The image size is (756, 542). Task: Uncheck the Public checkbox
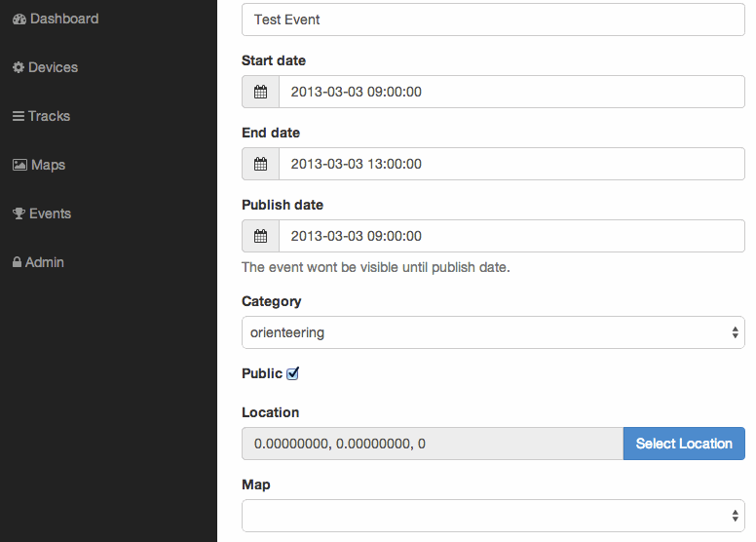(292, 373)
